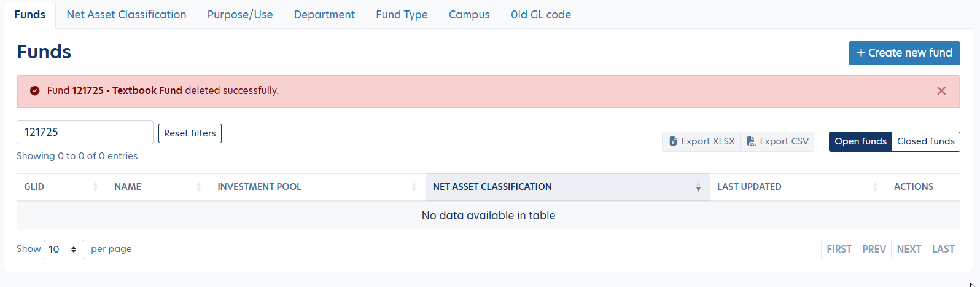
Task: Show Open funds only
Action: coord(860,141)
